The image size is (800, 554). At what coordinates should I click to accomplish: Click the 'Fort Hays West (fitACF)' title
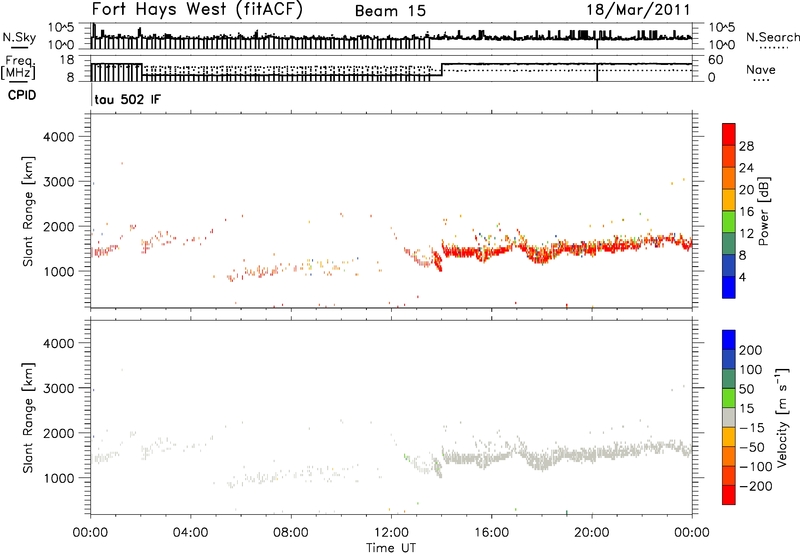click(x=197, y=9)
